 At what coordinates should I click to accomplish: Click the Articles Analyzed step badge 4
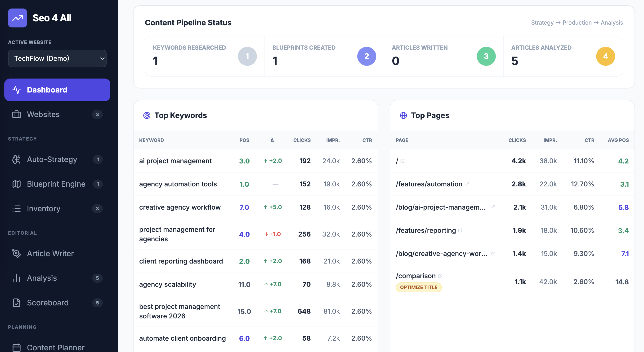(605, 56)
